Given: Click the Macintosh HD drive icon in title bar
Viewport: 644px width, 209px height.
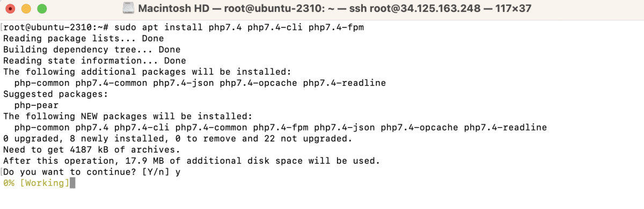Looking at the screenshot, I should 128,9.
